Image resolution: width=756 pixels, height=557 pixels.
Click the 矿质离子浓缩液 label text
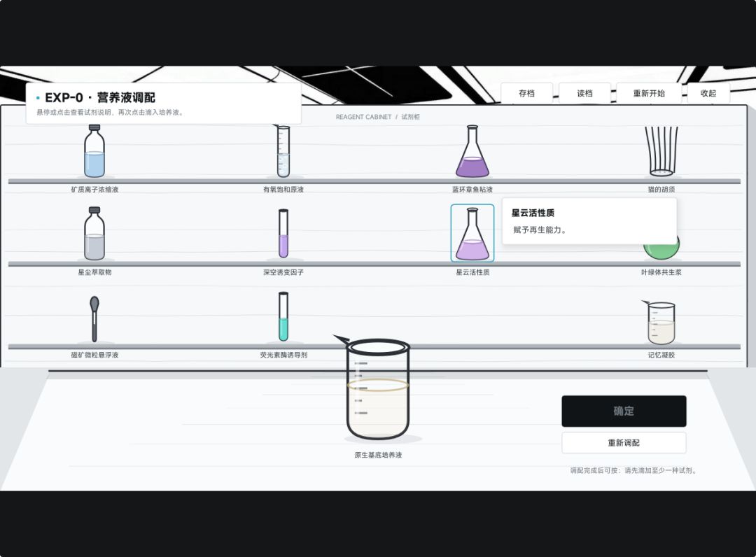click(94, 190)
